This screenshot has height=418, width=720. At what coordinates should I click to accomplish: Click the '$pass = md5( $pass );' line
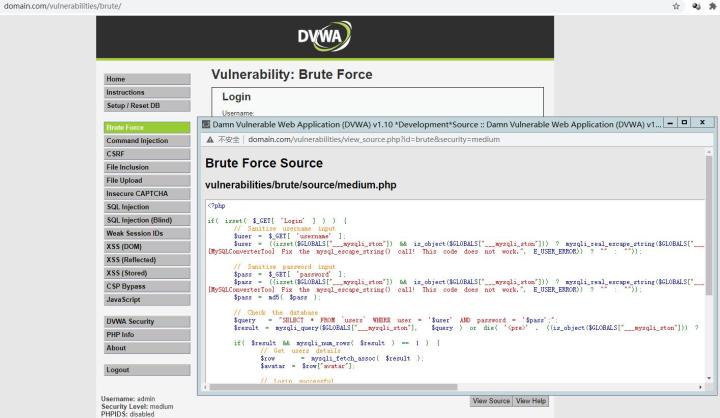pos(277,297)
